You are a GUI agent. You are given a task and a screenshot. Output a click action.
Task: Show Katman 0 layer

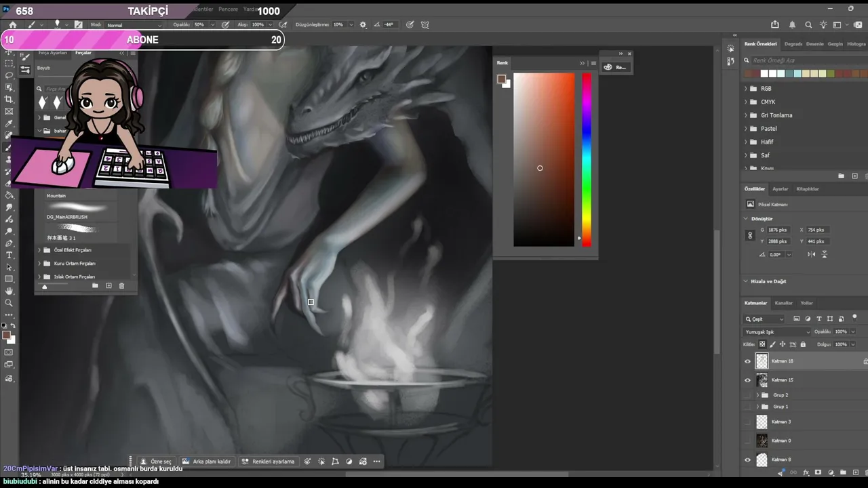pos(748,441)
